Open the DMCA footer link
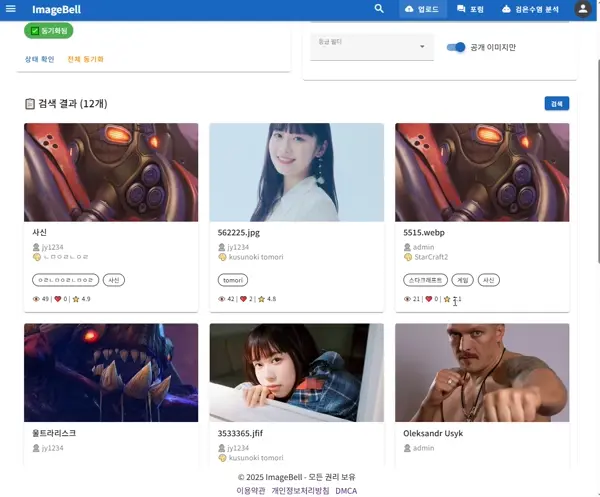The width and height of the screenshot is (600, 497). click(x=346, y=491)
